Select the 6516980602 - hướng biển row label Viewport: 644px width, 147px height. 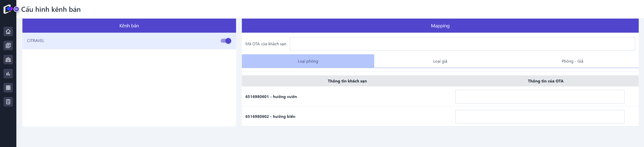coord(270,117)
